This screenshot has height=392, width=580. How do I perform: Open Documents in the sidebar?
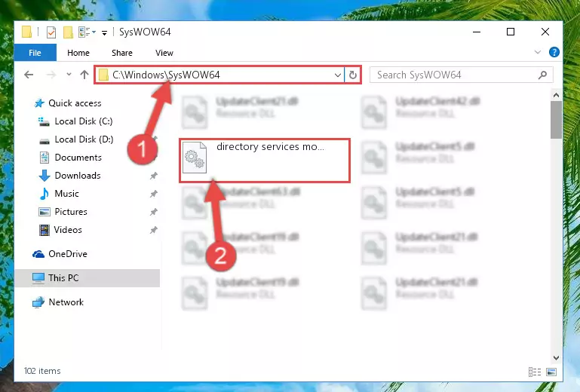tap(78, 158)
